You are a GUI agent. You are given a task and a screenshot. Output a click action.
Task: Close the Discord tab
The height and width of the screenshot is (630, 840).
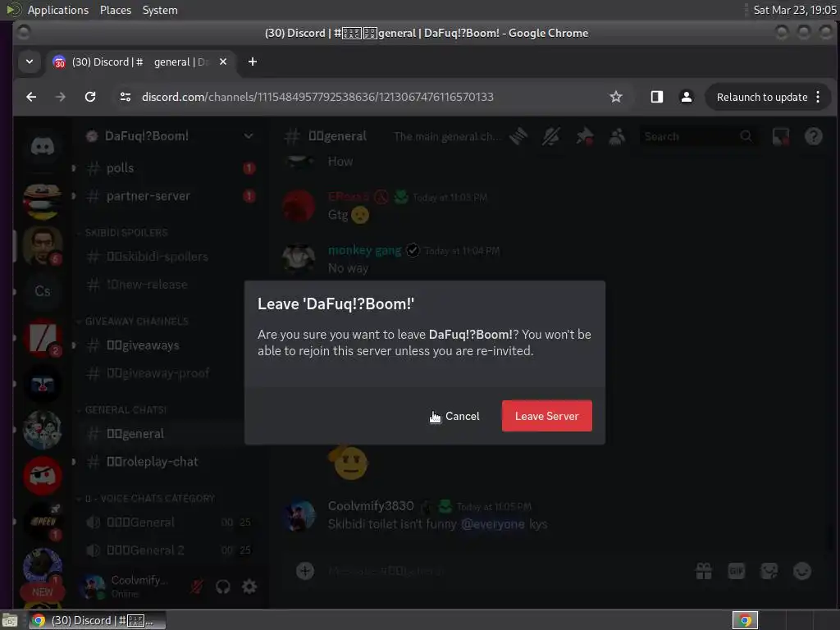(223, 62)
